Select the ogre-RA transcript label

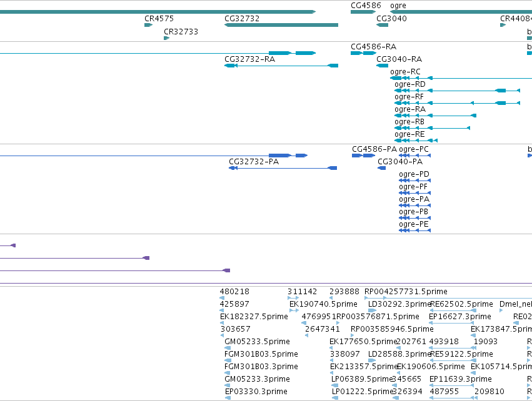click(410, 109)
